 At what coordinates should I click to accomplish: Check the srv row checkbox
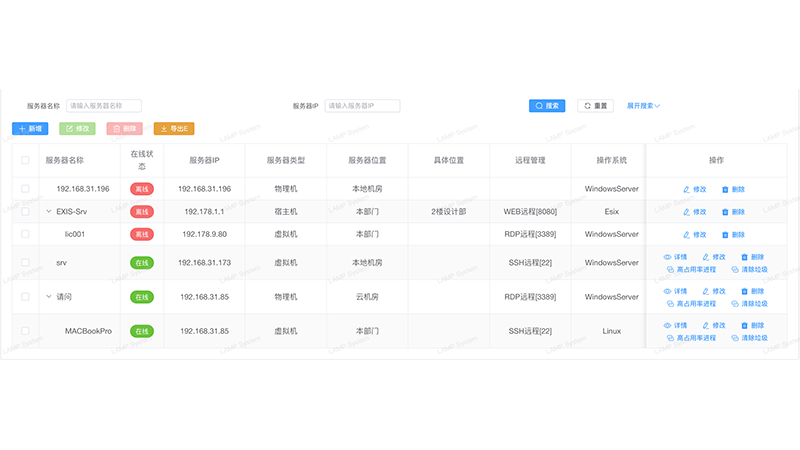(x=25, y=263)
